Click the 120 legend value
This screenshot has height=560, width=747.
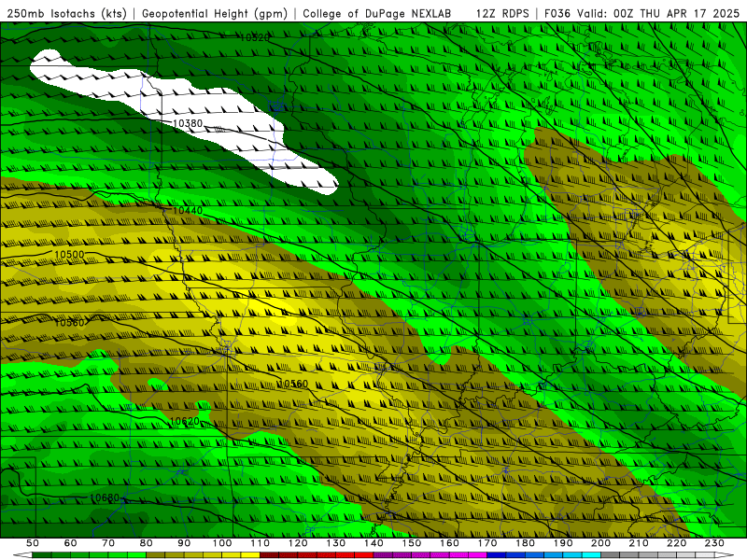[298, 543]
